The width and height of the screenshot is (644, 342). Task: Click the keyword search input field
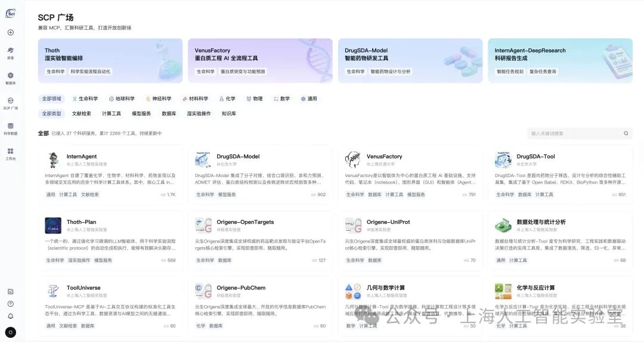[x=572, y=133]
